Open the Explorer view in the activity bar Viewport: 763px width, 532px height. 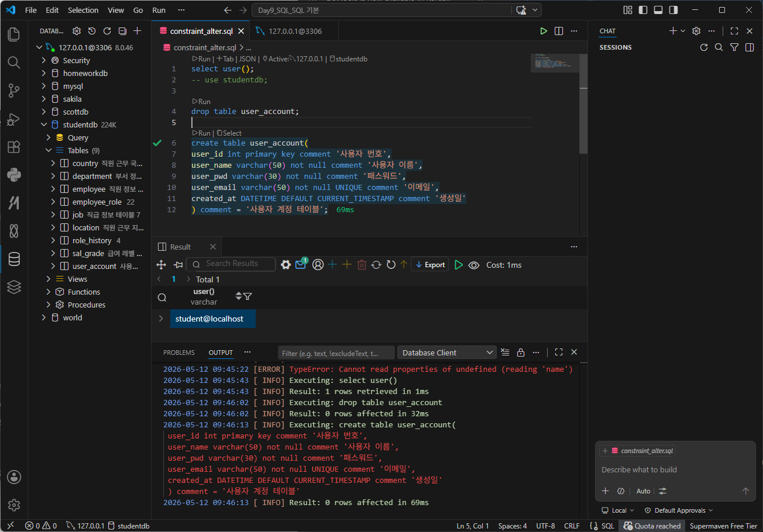[14, 34]
